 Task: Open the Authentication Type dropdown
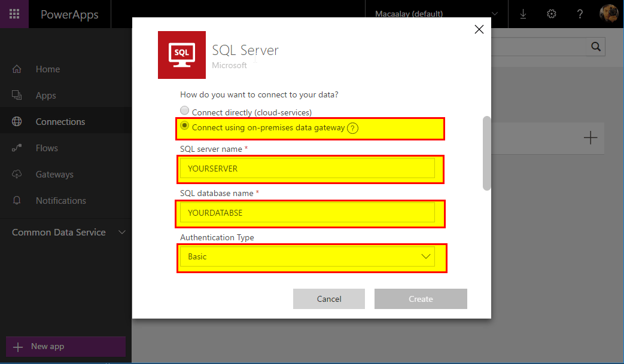pos(308,256)
